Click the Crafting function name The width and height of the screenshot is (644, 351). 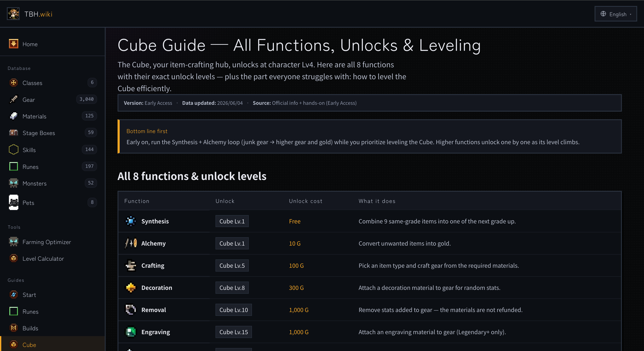pos(153,266)
